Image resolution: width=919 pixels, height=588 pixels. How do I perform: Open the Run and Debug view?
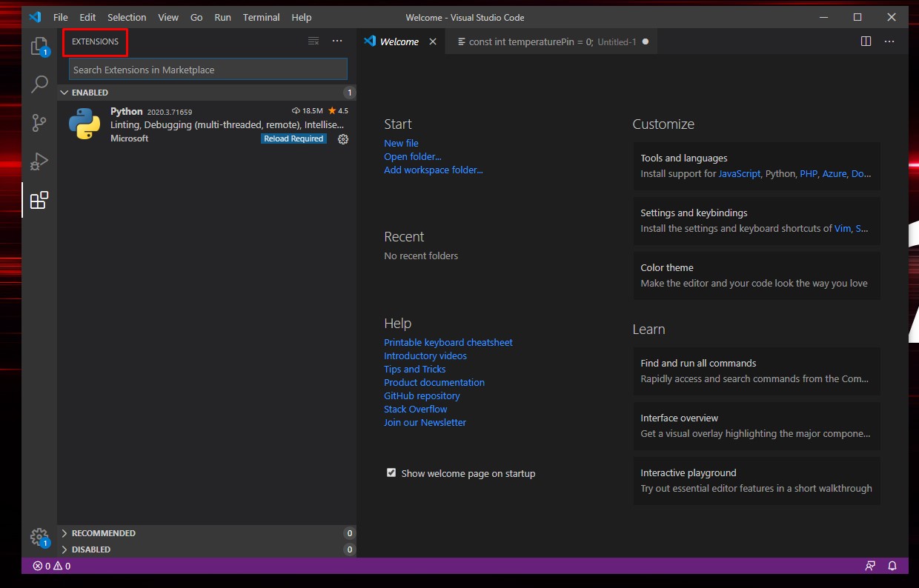39,161
